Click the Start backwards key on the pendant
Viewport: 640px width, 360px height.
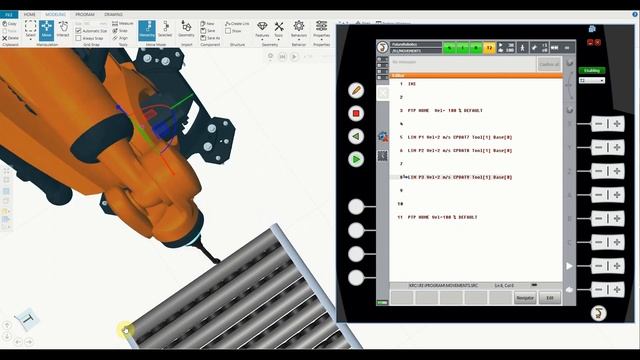click(356, 136)
